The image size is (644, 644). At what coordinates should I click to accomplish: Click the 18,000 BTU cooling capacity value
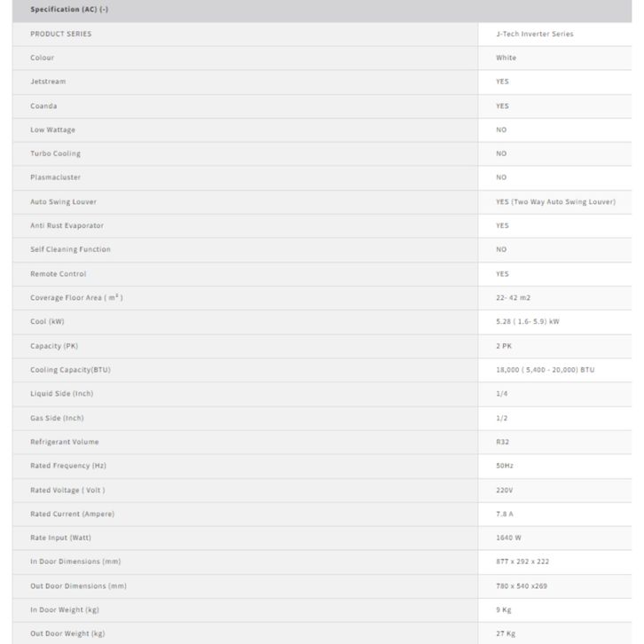[545, 369]
